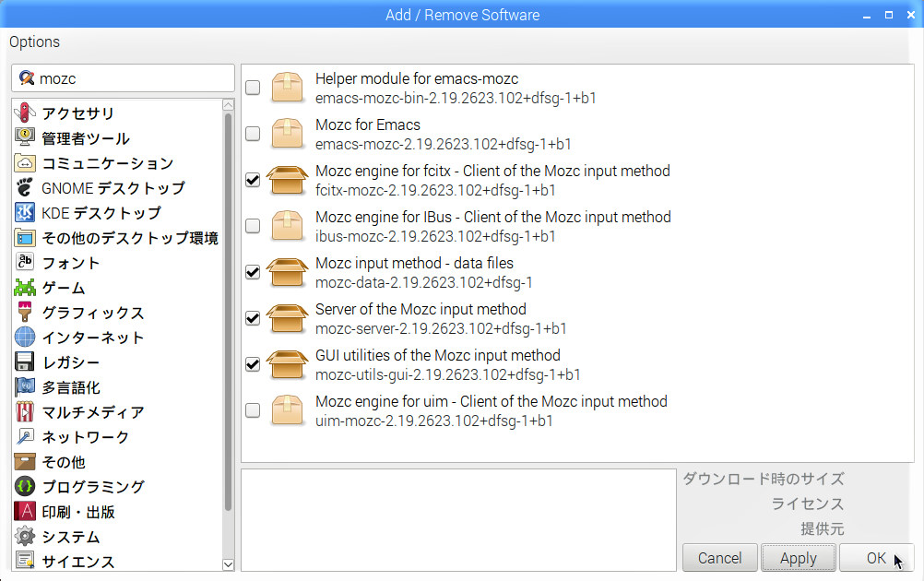Uncheck the Mozc engine for fcitx checkbox

click(253, 180)
